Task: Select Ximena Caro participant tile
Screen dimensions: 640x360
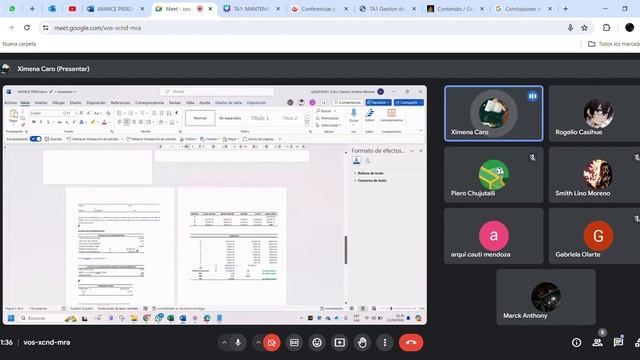Action: [x=493, y=113]
